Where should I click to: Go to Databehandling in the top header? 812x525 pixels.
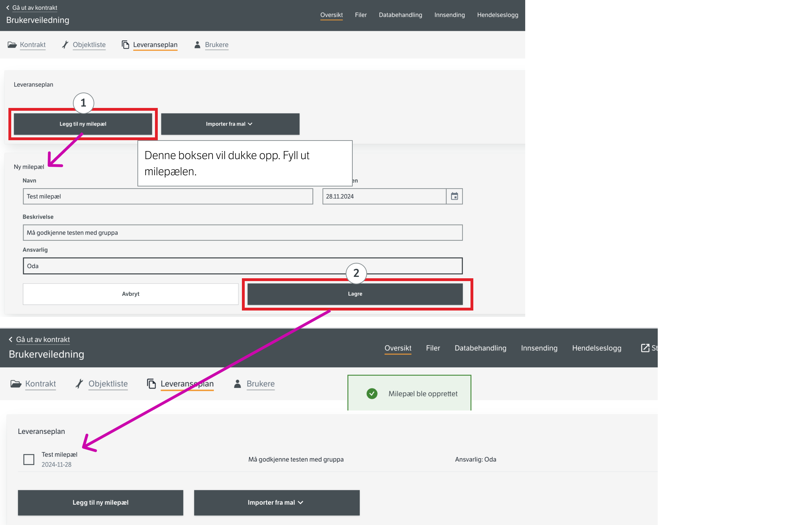click(400, 15)
